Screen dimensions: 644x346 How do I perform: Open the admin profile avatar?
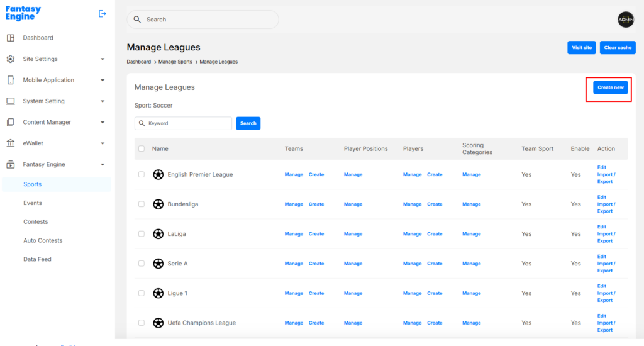point(626,20)
